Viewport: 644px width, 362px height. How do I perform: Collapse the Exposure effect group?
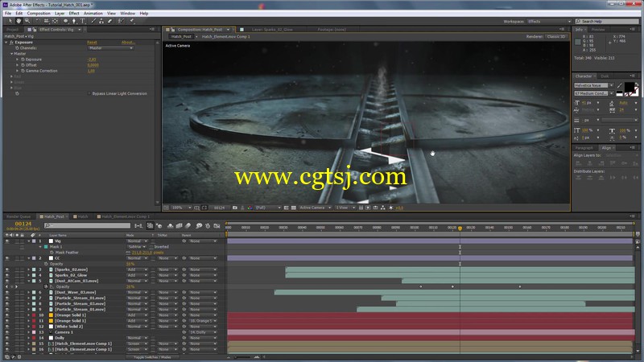click(x=6, y=43)
